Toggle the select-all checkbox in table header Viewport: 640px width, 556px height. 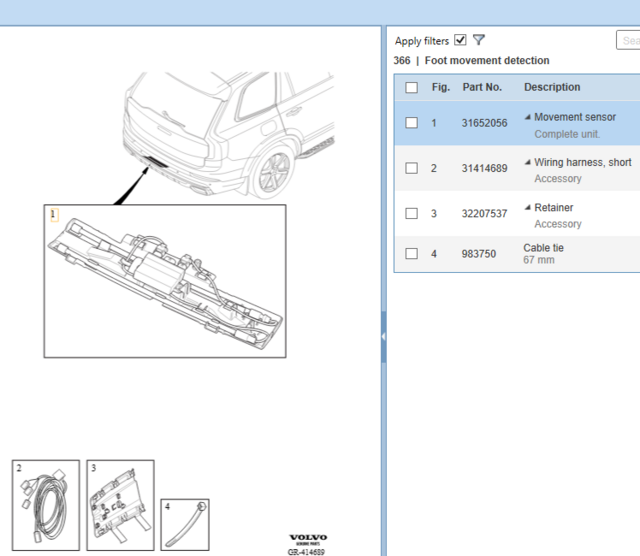411,87
